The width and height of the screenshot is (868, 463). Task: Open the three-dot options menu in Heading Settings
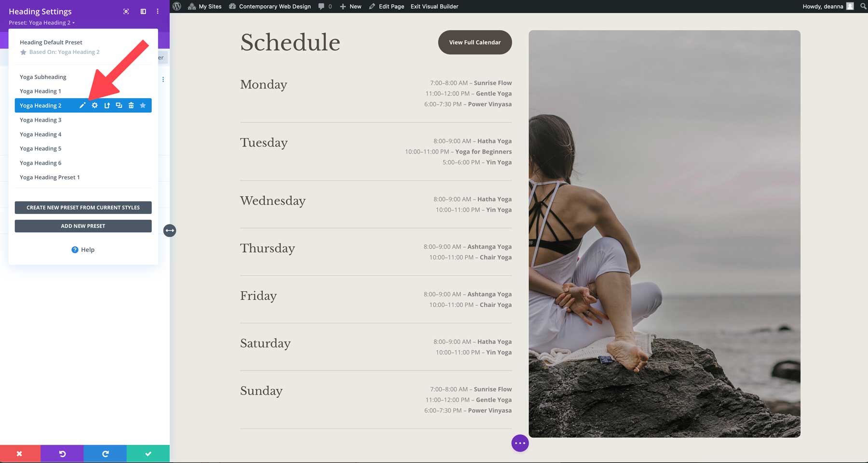pos(157,11)
